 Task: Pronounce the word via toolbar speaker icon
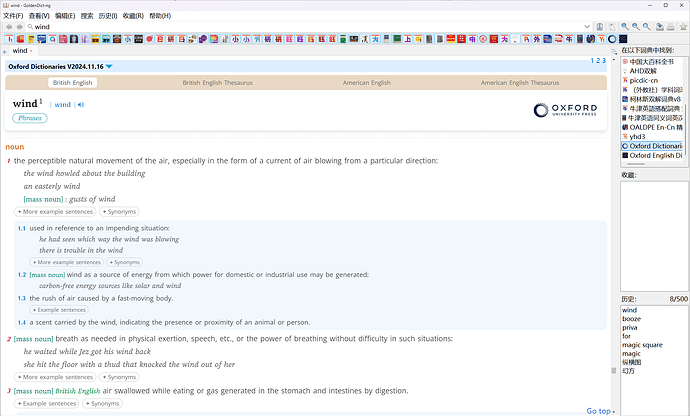tap(612, 27)
